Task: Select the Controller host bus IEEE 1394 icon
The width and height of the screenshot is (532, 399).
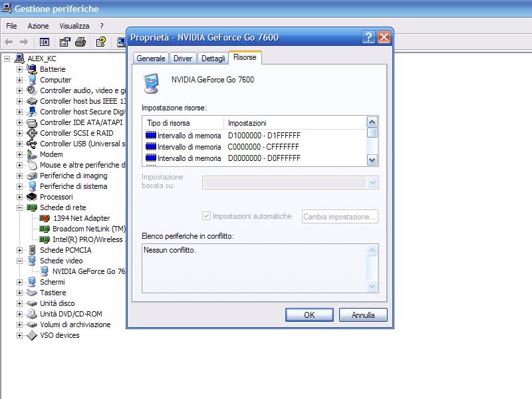Action: pos(32,101)
